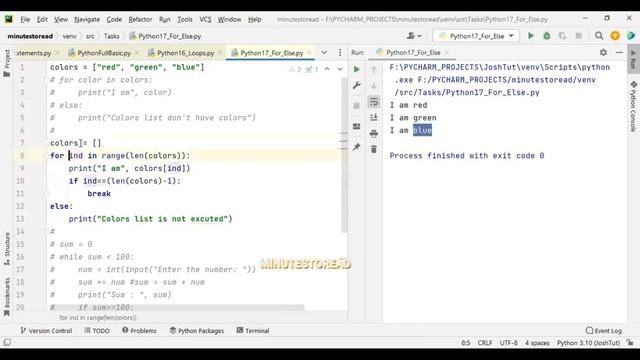Open the File menu
This screenshot has height=360, width=640.
(x=25, y=19)
